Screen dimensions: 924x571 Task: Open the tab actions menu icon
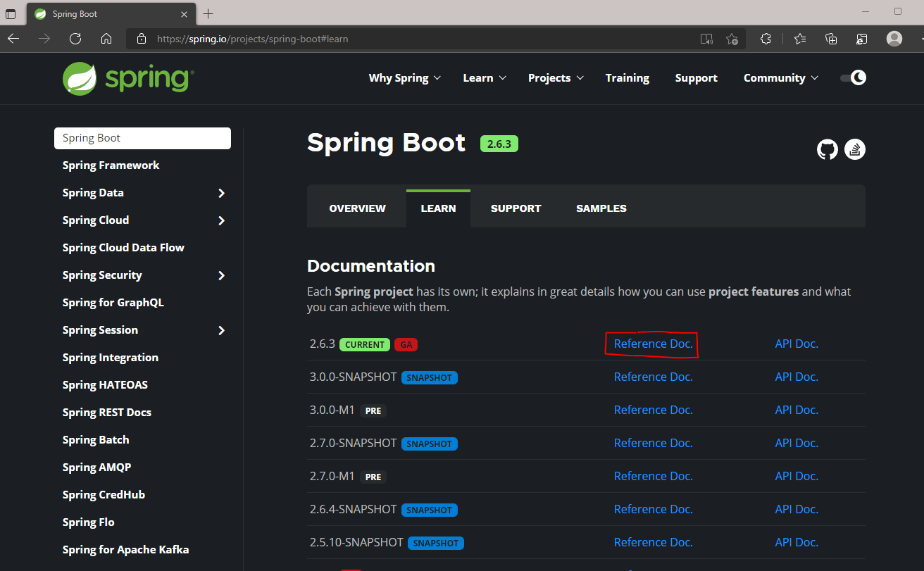point(11,13)
